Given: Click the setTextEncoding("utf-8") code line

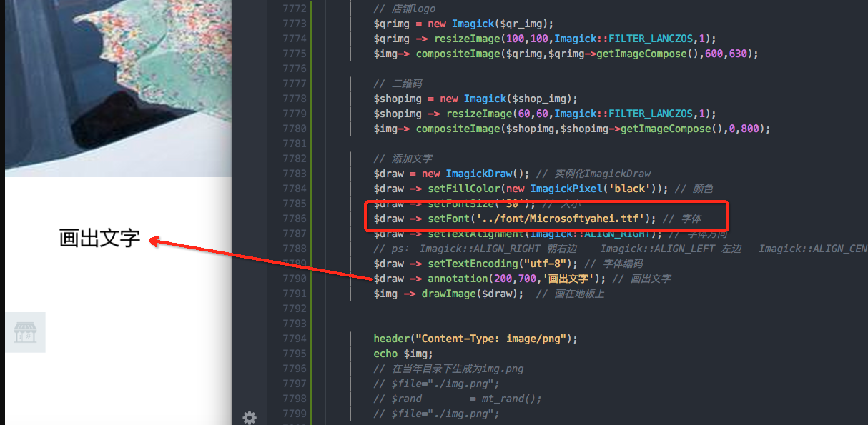Looking at the screenshot, I should click(475, 264).
